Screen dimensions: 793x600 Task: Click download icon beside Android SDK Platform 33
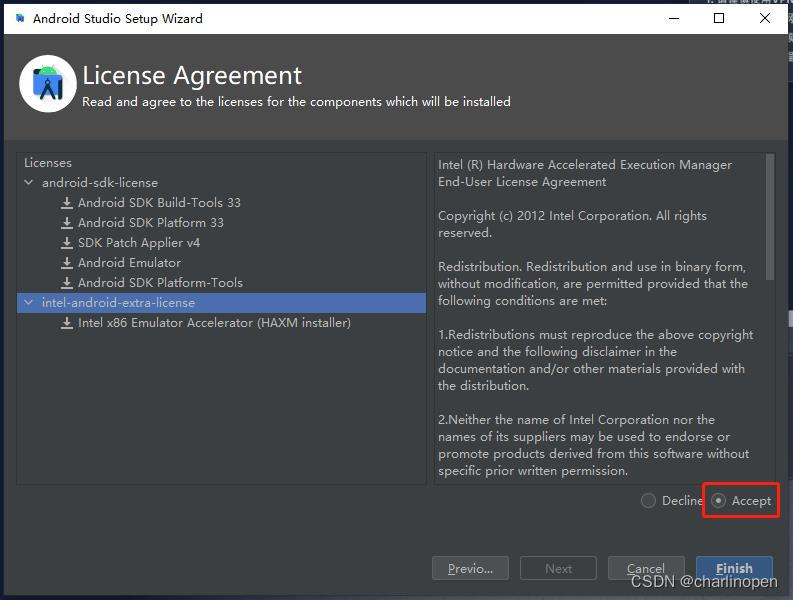click(67, 223)
